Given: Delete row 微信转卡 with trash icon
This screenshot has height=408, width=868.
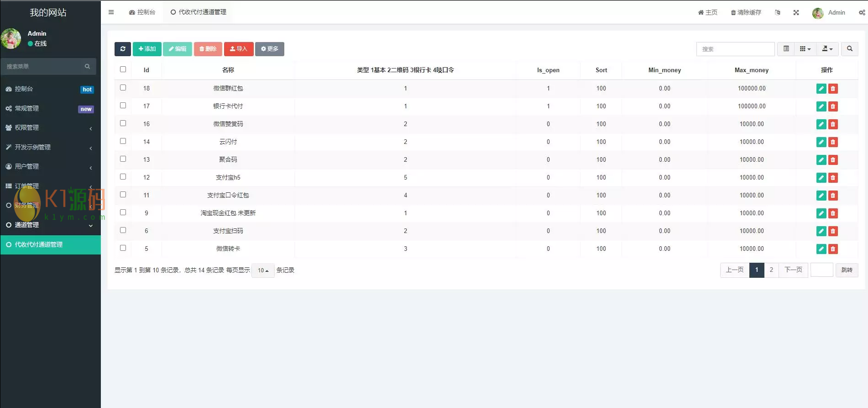Looking at the screenshot, I should point(833,249).
